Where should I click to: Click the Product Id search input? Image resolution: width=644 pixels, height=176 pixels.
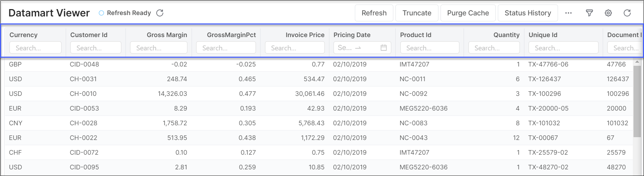(430, 48)
